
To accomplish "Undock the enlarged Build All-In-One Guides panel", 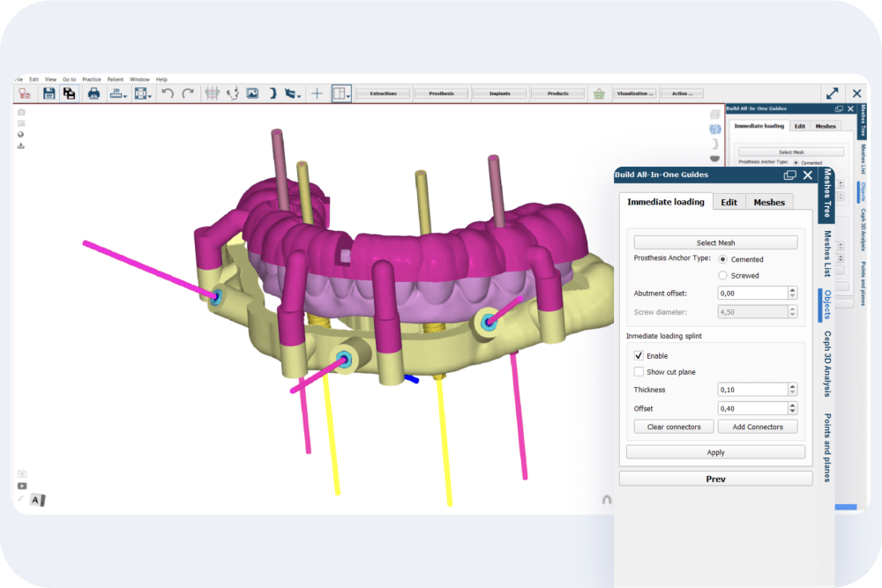I will click(x=789, y=175).
